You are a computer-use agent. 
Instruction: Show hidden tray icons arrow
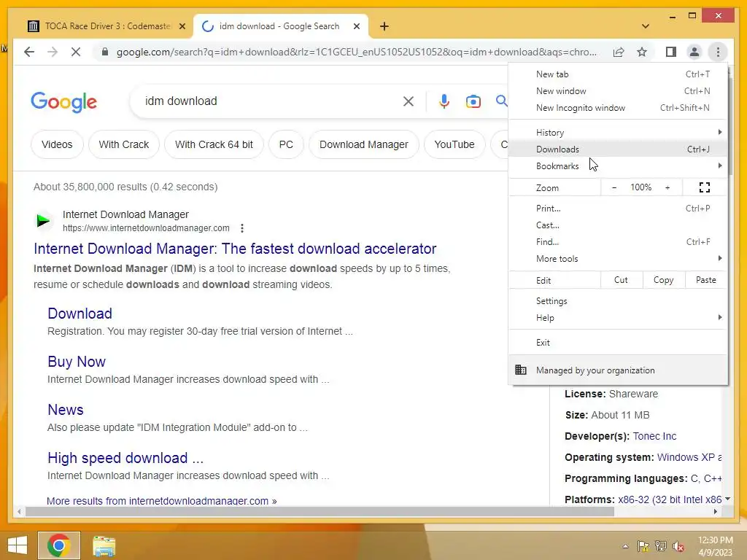pyautogui.click(x=625, y=546)
